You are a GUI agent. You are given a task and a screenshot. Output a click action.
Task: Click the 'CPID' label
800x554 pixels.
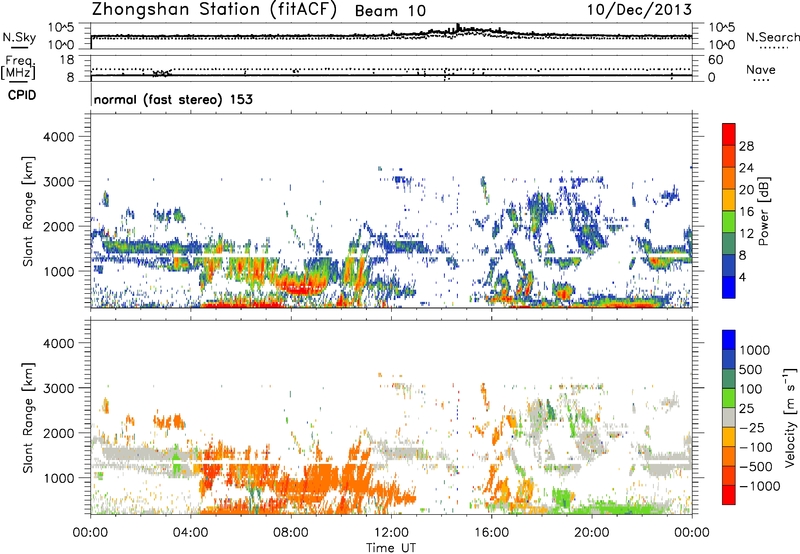[22, 95]
